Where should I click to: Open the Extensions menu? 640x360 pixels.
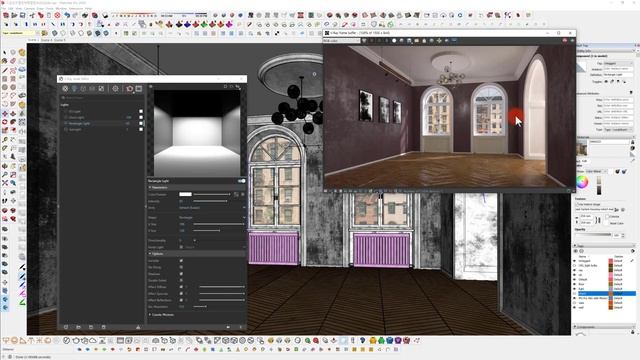coord(76,8)
